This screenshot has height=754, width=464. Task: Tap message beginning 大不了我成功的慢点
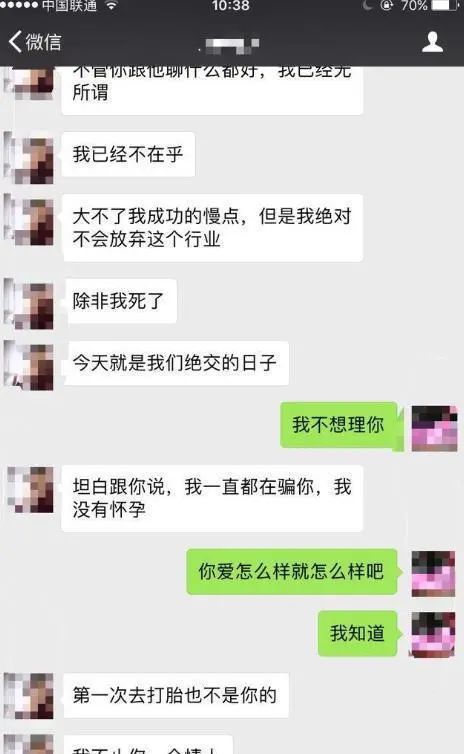[212, 228]
